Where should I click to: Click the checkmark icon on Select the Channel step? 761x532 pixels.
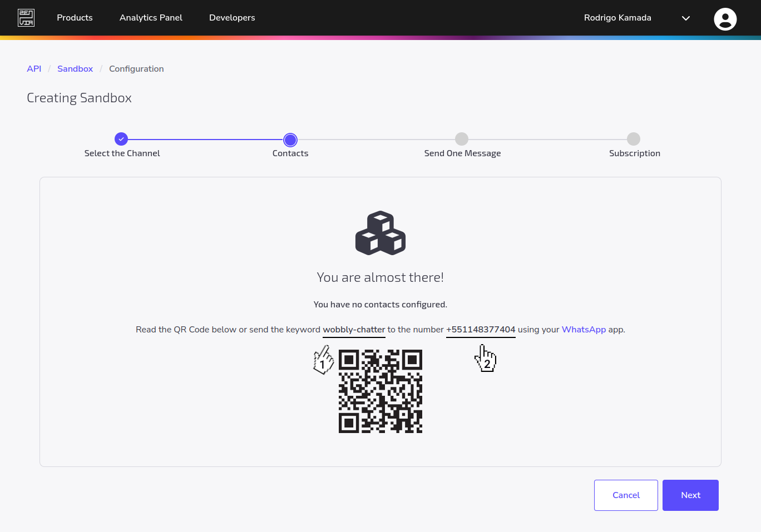coord(121,139)
